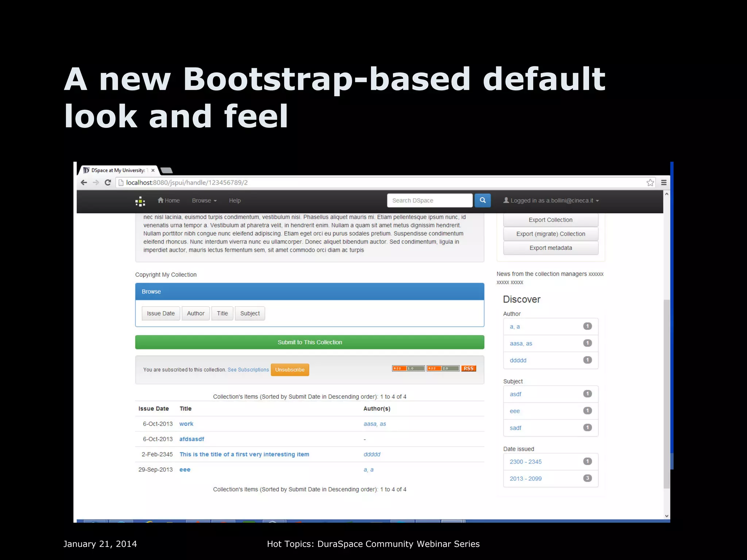Browse by Subject
This screenshot has width=747, height=560.
click(x=250, y=313)
